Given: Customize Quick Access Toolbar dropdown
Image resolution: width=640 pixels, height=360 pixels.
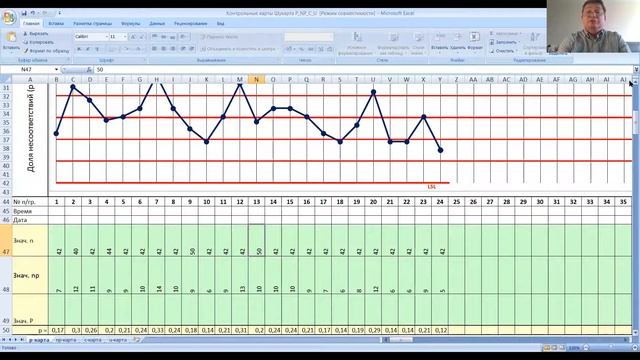Looking at the screenshot, I should pos(60,13).
